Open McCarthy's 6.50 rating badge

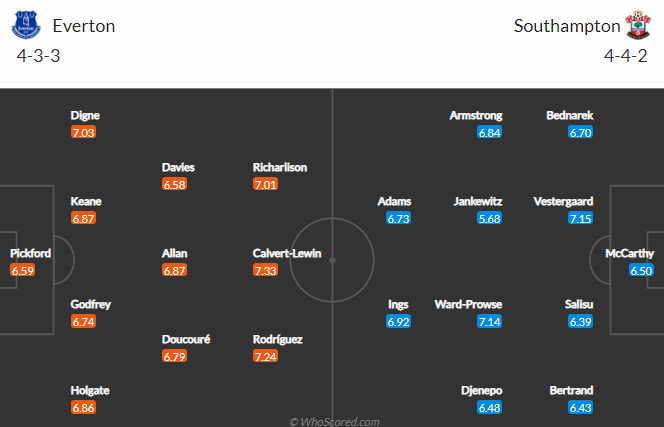[641, 270]
